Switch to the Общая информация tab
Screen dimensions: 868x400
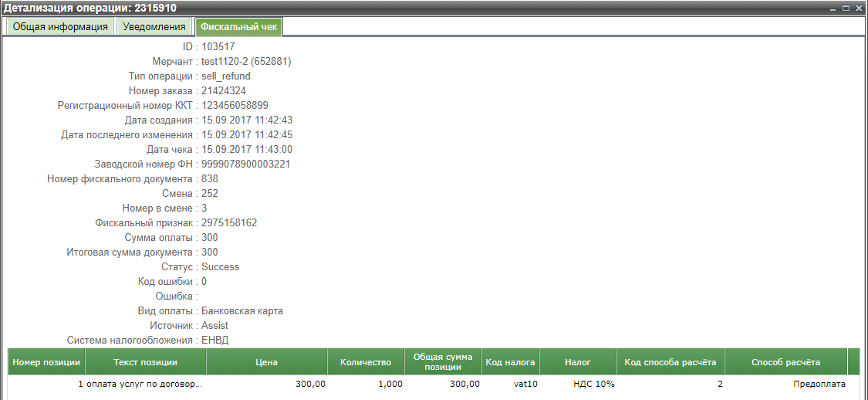coord(59,27)
